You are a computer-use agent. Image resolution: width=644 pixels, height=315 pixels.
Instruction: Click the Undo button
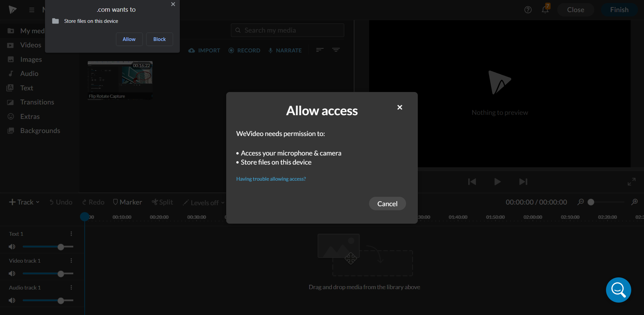coord(61,202)
